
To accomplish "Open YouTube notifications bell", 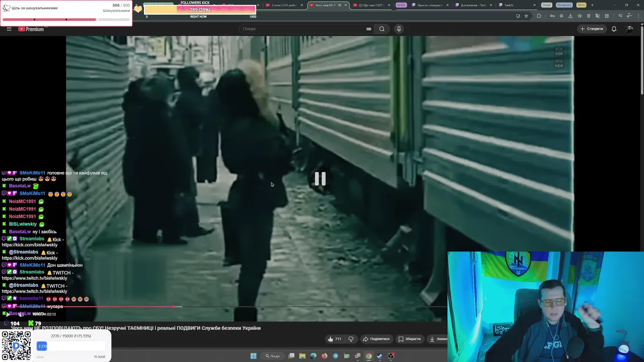I will (614, 29).
